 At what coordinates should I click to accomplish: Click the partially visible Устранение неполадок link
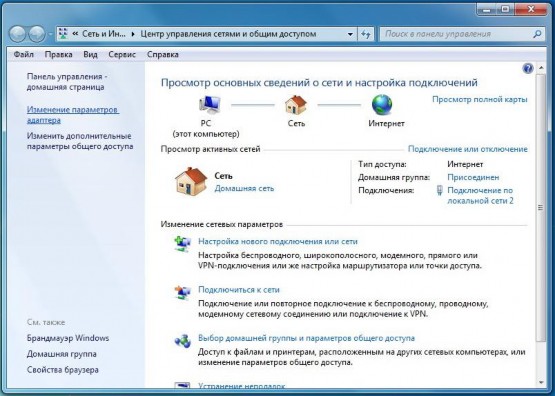242,385
